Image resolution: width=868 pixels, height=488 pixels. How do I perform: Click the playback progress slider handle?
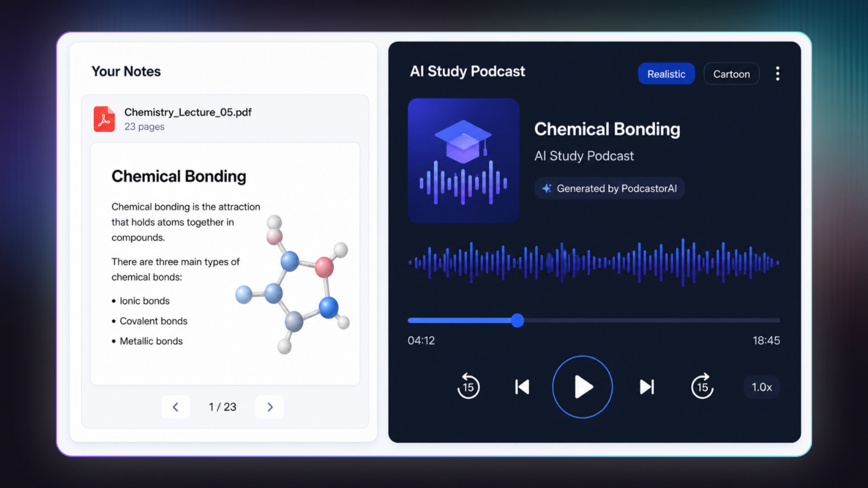pyautogui.click(x=518, y=320)
